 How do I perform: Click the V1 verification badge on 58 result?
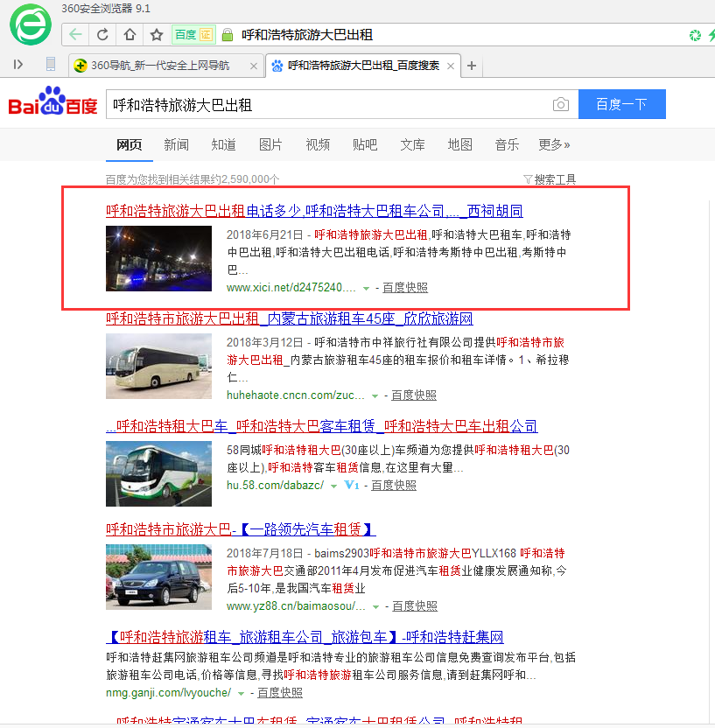352,485
